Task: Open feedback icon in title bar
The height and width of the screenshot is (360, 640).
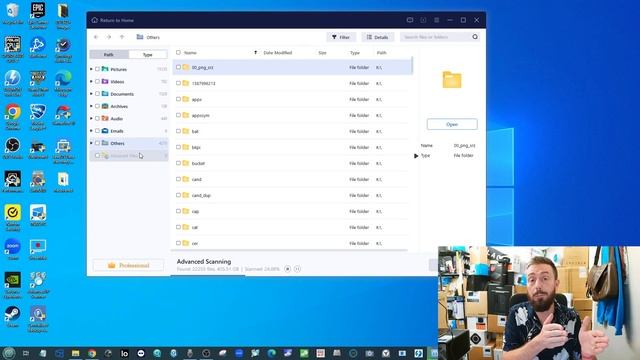Action: (x=410, y=20)
